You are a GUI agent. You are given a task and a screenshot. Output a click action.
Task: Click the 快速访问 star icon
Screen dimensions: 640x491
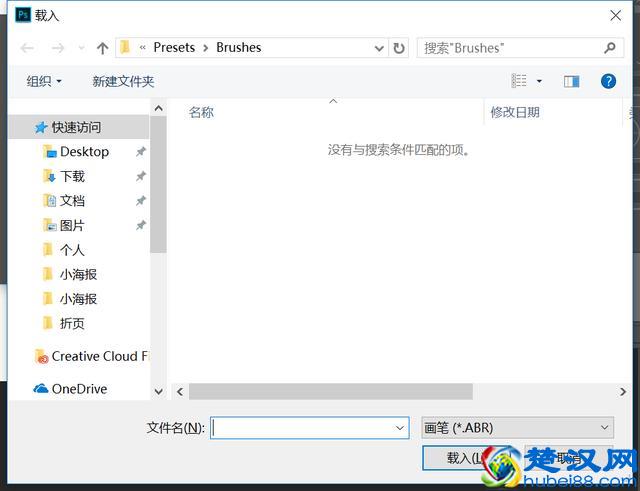point(41,128)
